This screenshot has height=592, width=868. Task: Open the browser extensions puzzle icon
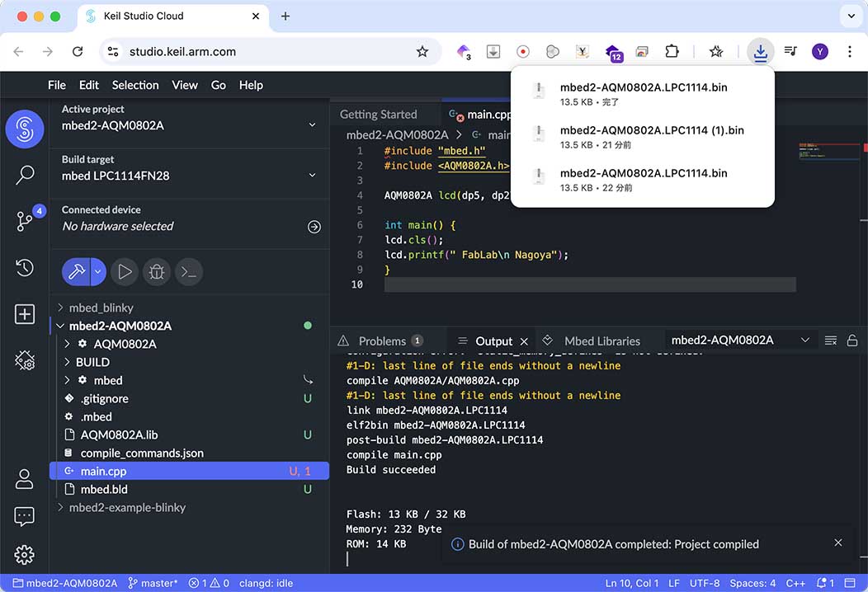coord(672,51)
